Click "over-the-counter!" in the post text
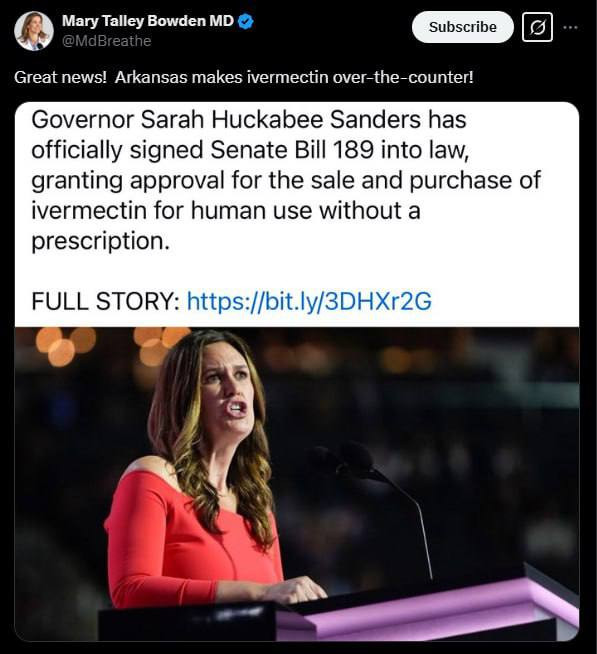Image resolution: width=597 pixels, height=654 pixels. (x=403, y=78)
